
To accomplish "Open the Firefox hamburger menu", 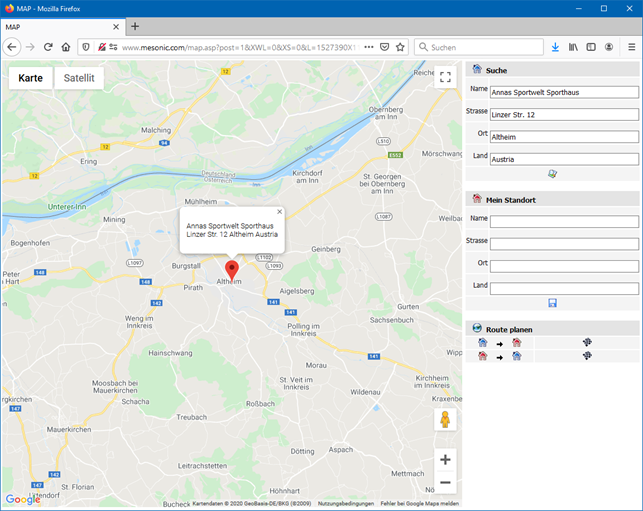I will tap(631, 47).
